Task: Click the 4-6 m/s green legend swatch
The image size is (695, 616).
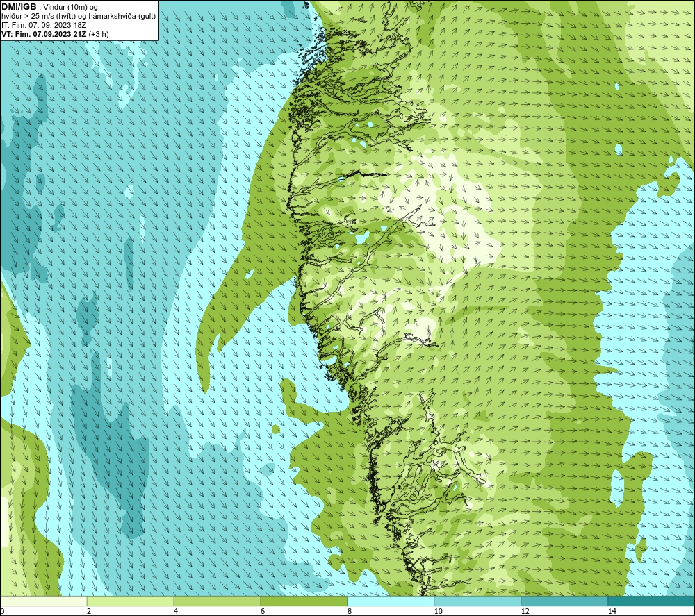Action: point(217,601)
